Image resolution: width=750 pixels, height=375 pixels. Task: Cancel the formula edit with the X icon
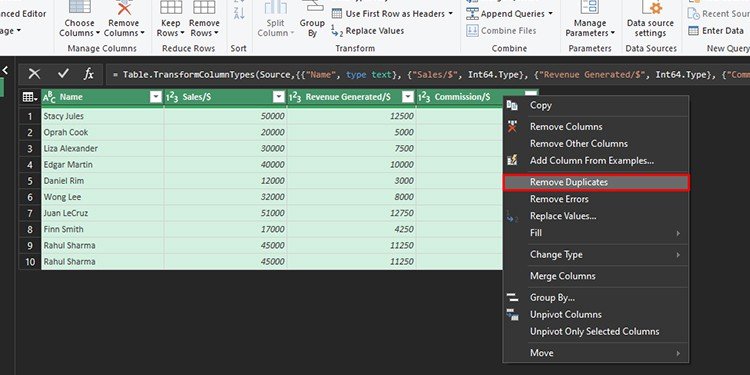tap(34, 74)
